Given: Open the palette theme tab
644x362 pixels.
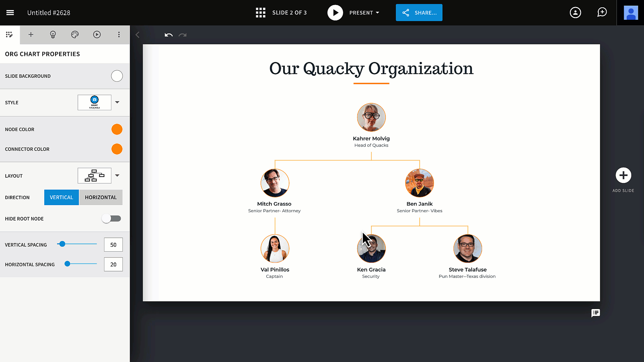Looking at the screenshot, I should pos(75,35).
